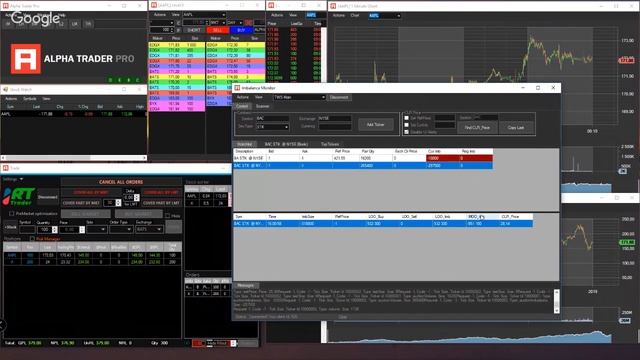
Task: Open the Chart menu in the chart window
Action: pos(355,16)
